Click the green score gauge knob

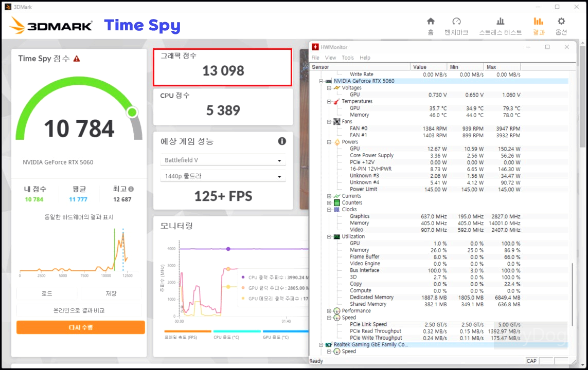132,112
